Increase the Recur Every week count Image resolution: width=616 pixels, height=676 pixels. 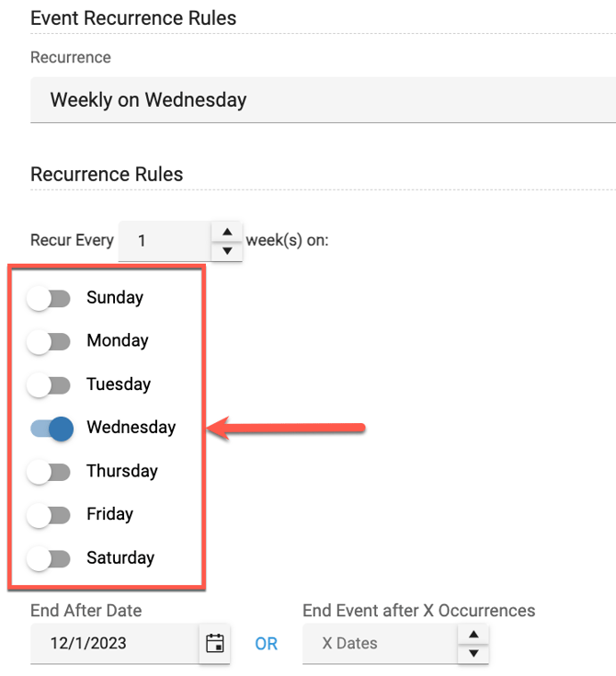point(226,232)
